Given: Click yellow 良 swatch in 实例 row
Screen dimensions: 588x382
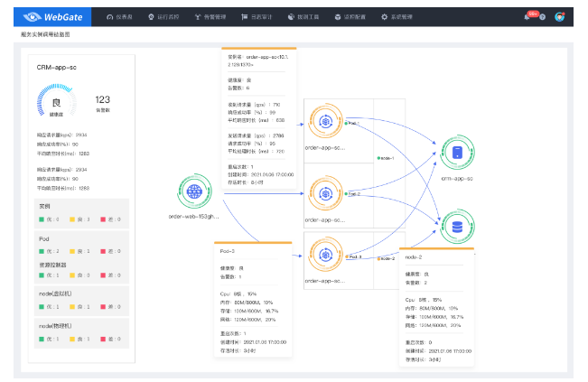Looking at the screenshot, I should pos(72,219).
